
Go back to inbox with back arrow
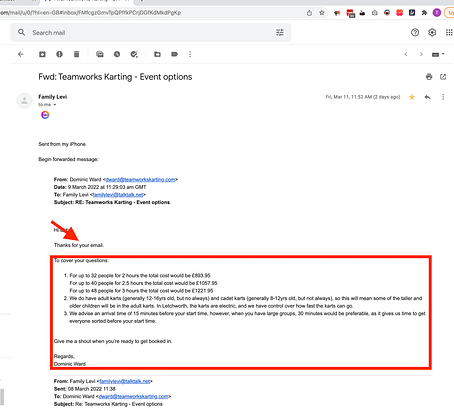point(21,54)
